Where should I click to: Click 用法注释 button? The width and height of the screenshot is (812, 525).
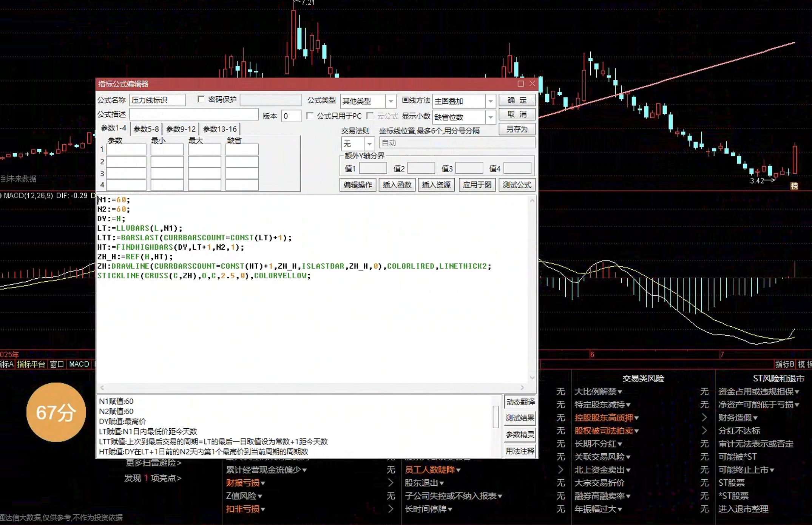click(520, 451)
